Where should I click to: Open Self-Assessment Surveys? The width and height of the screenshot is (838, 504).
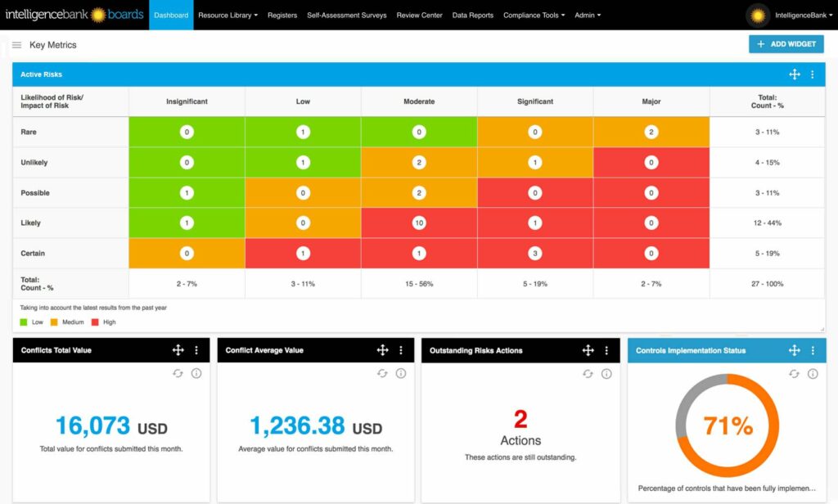[349, 14]
